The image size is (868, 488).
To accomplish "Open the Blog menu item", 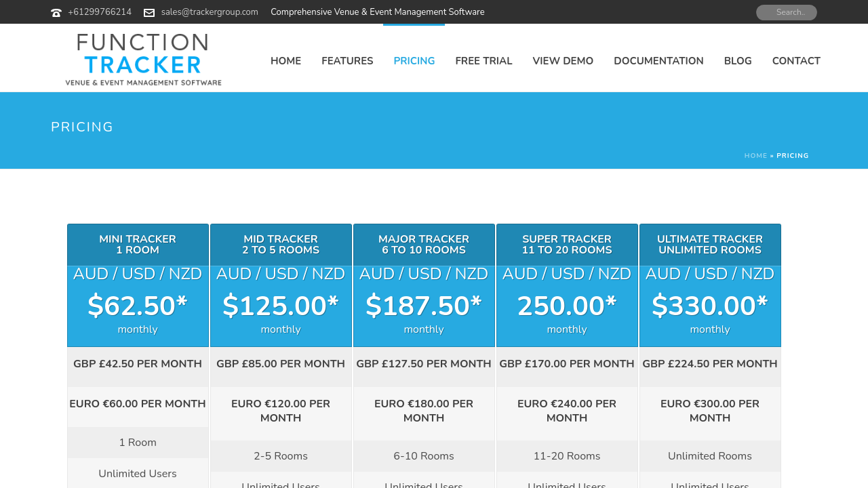I will pyautogui.click(x=738, y=61).
